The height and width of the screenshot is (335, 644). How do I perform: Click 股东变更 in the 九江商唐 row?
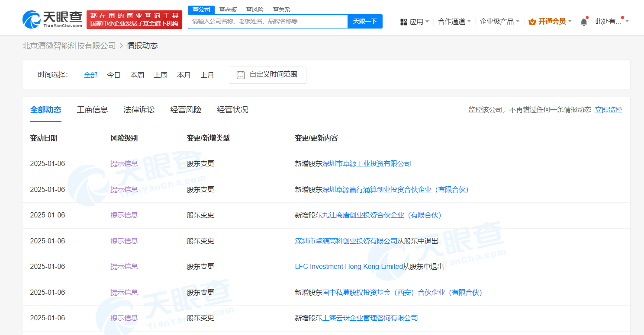(x=200, y=215)
